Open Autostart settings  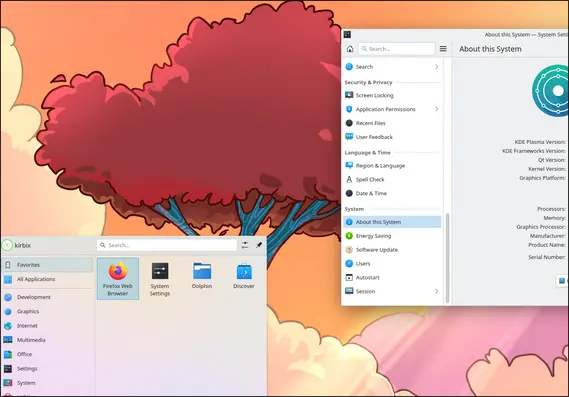[x=392, y=278]
